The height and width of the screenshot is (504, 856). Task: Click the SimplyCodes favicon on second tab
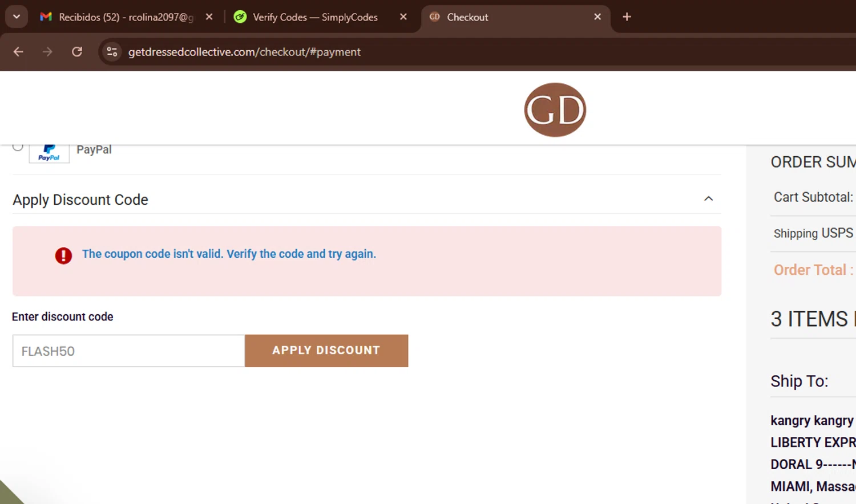tap(240, 17)
